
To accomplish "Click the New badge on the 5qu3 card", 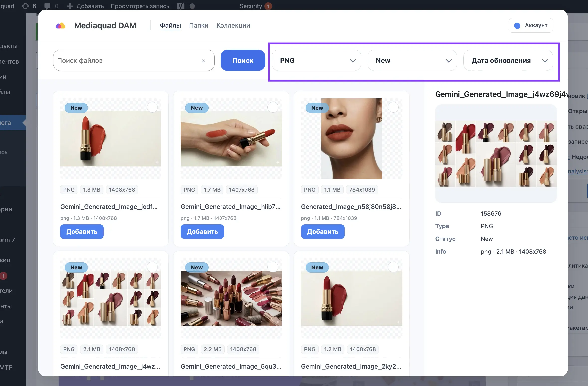I will tap(197, 267).
